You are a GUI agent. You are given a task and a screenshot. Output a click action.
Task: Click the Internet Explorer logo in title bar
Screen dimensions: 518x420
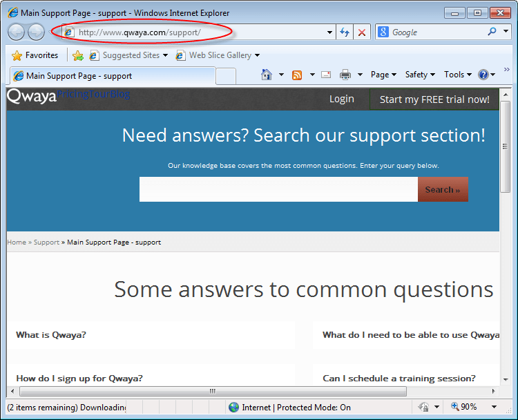click(x=13, y=12)
